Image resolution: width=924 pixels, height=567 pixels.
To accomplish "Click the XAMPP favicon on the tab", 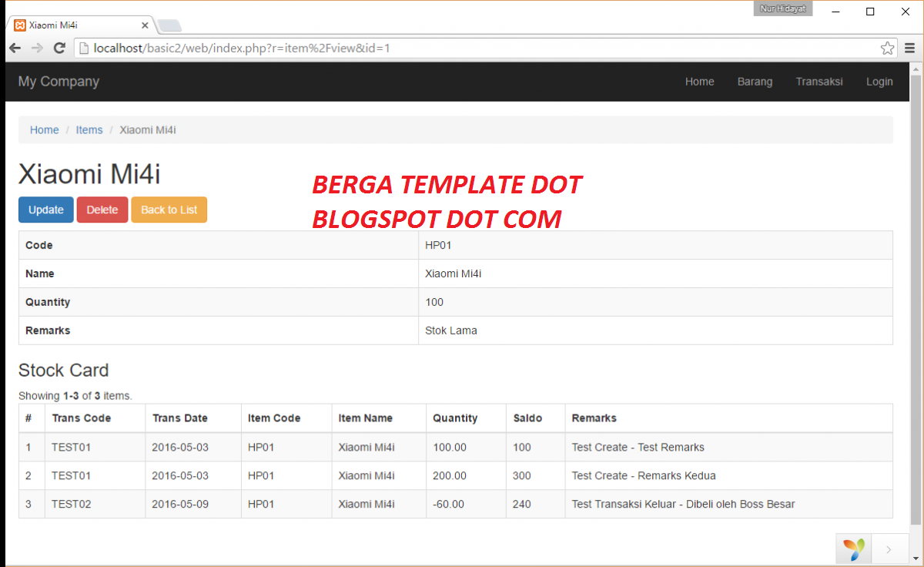I will point(20,25).
